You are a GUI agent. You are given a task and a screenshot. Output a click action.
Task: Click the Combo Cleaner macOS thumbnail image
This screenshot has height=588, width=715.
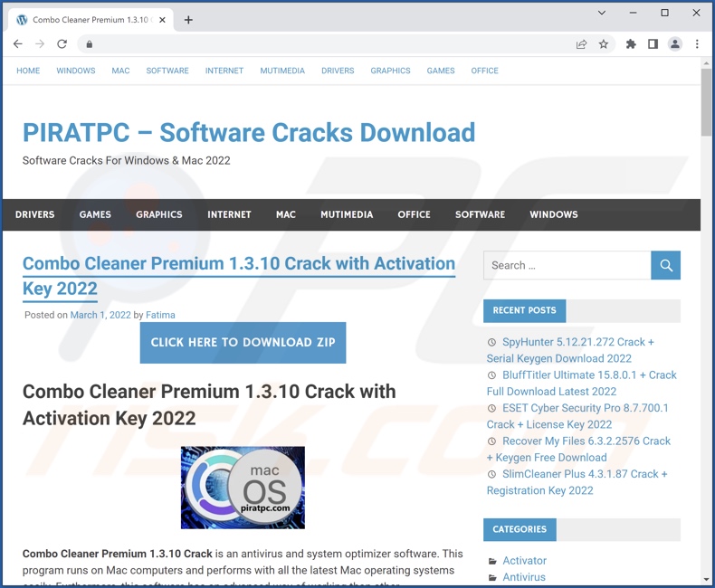click(x=243, y=488)
